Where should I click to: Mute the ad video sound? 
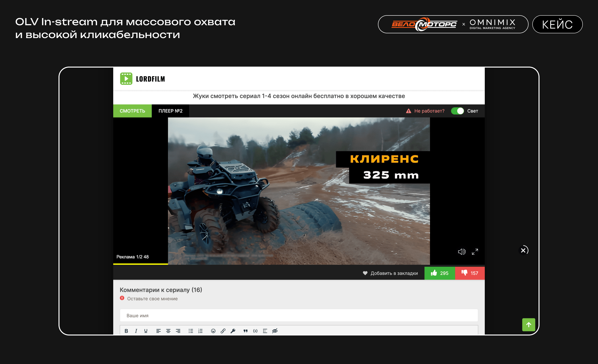tap(462, 252)
